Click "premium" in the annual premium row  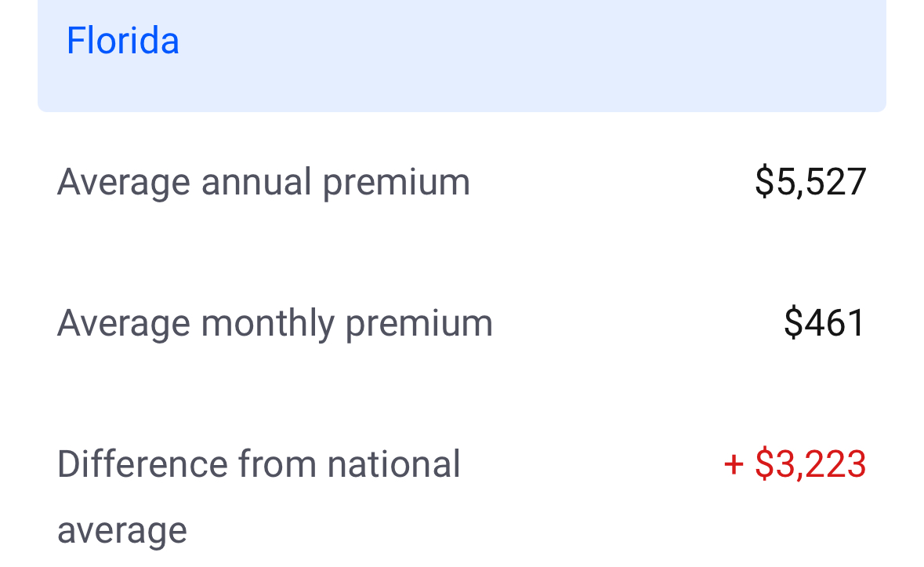[396, 182]
